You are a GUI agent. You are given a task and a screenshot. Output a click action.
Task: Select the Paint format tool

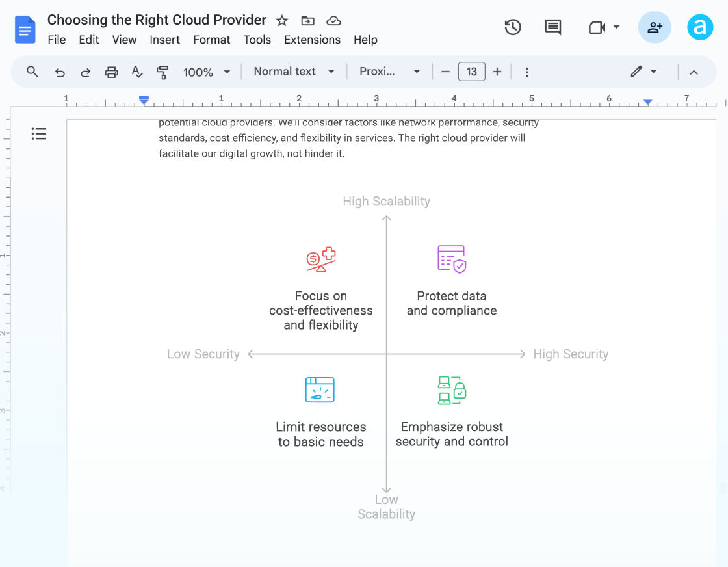[x=163, y=72]
